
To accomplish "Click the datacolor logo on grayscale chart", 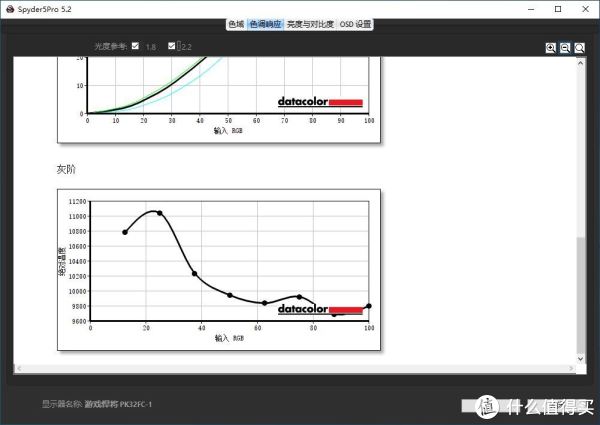I will [320, 310].
